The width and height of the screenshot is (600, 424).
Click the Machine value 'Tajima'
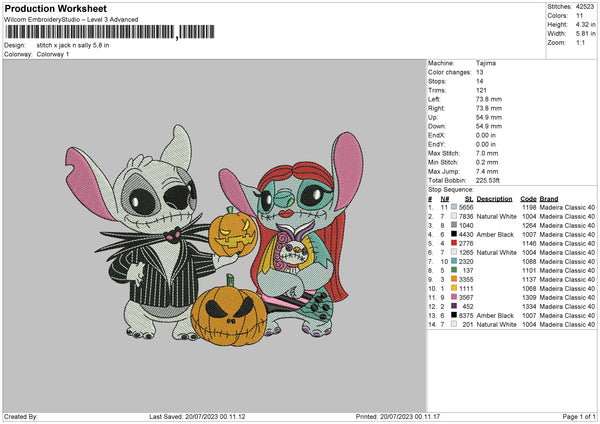click(486, 63)
